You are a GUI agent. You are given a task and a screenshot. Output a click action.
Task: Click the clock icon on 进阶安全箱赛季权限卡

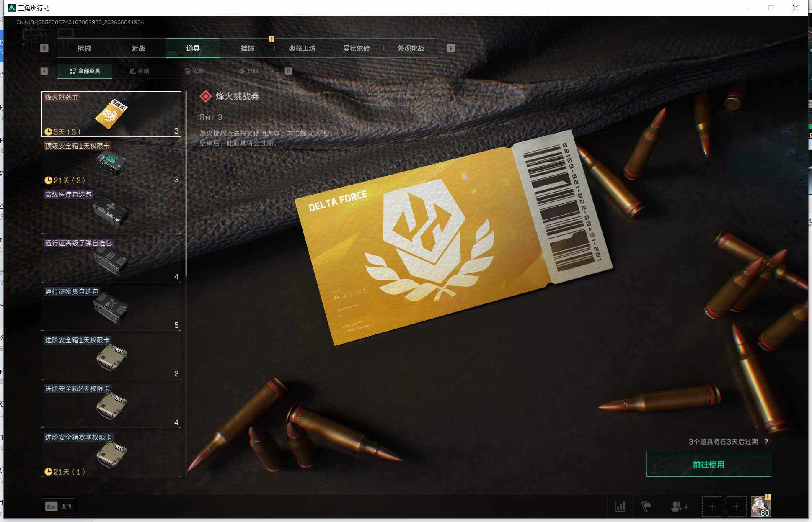(x=49, y=472)
